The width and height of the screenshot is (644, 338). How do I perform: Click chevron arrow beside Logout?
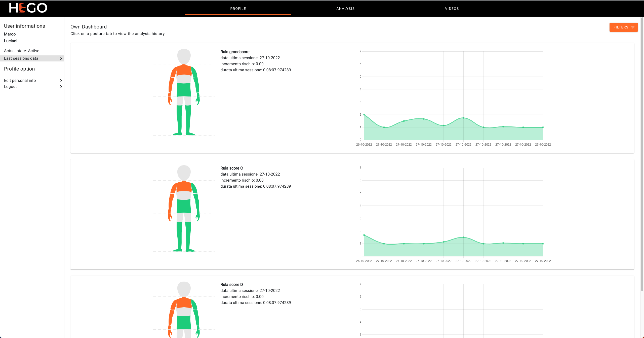click(61, 87)
